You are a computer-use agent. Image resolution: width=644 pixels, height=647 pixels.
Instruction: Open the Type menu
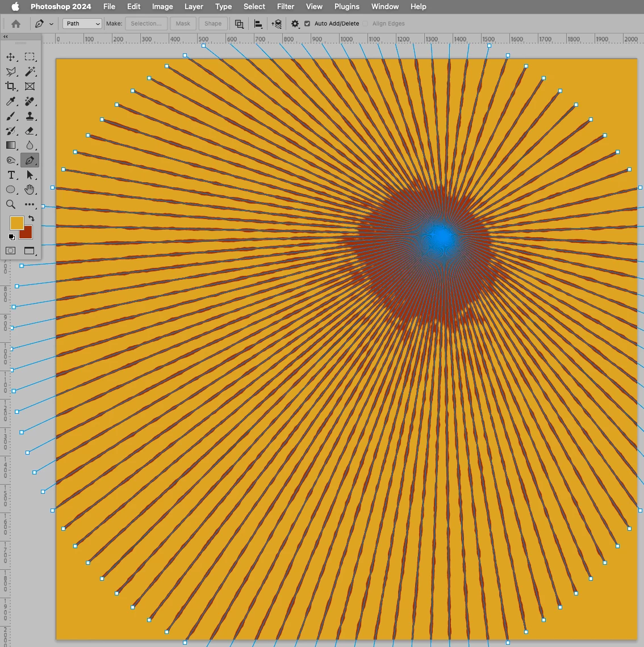(223, 6)
